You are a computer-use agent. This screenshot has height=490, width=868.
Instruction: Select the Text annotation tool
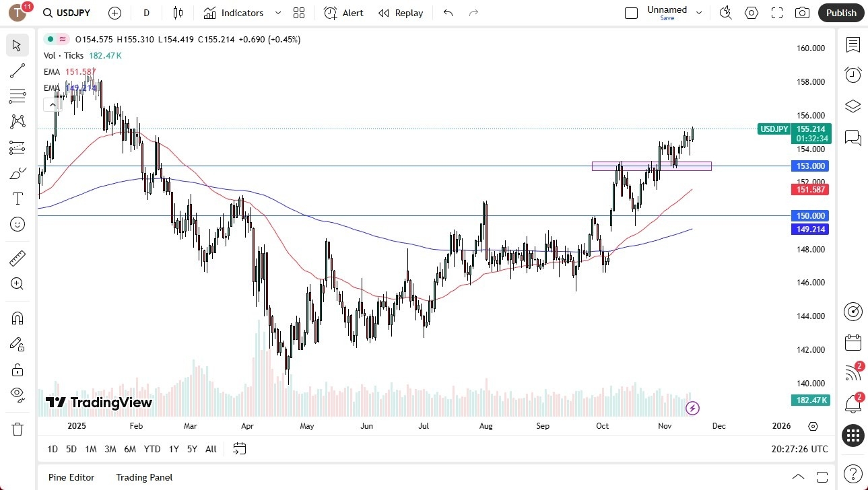pyautogui.click(x=17, y=198)
